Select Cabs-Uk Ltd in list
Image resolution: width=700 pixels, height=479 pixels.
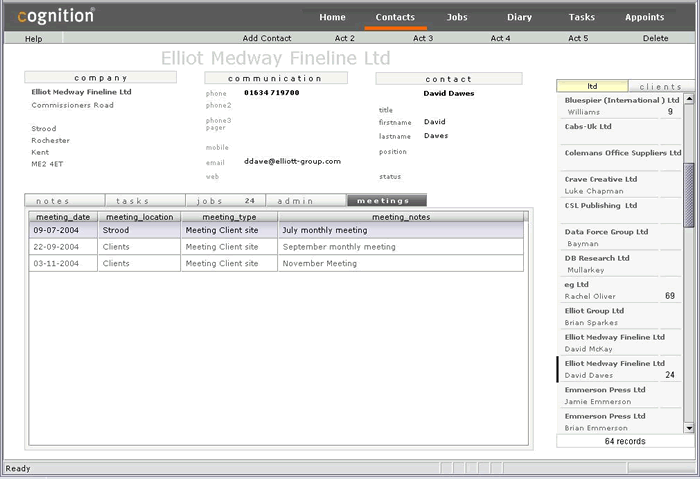(x=621, y=133)
